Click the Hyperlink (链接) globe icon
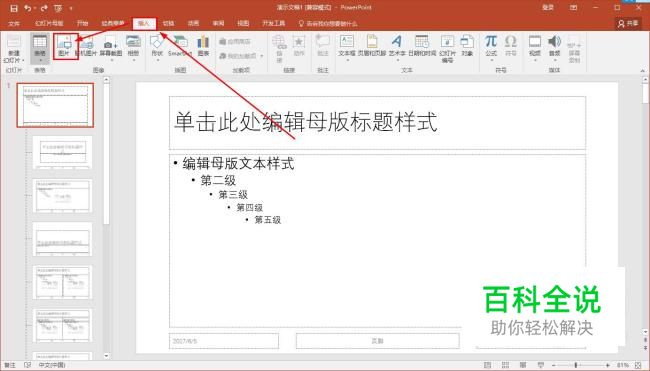The image size is (650, 371). [279, 48]
